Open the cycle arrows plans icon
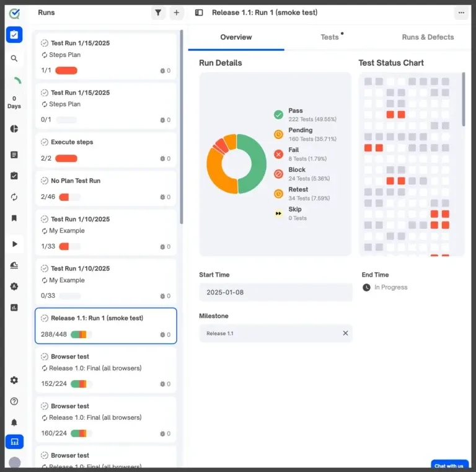476x472 pixels. [14, 197]
